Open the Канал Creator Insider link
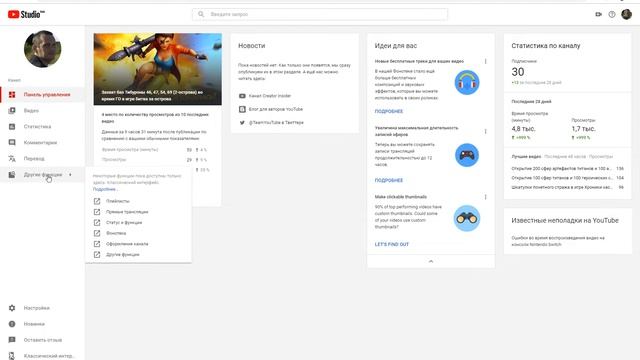The height and width of the screenshot is (360, 640). pos(270,96)
